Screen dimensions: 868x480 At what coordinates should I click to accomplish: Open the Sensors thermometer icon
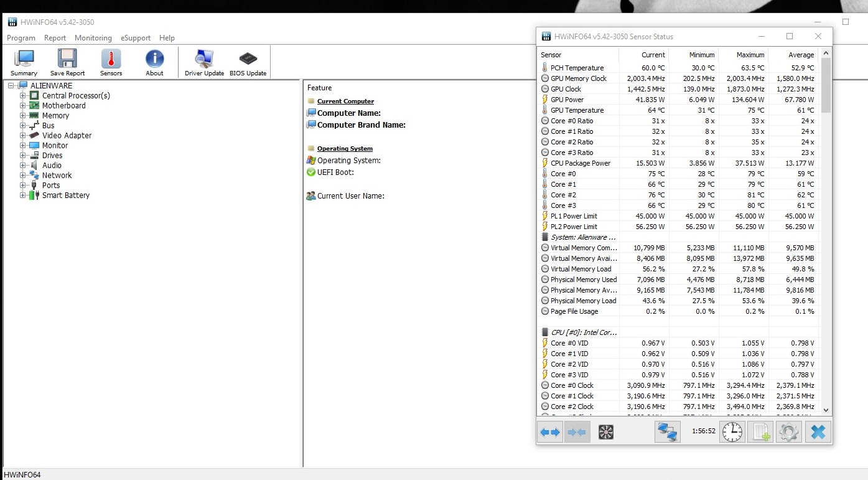(x=111, y=63)
